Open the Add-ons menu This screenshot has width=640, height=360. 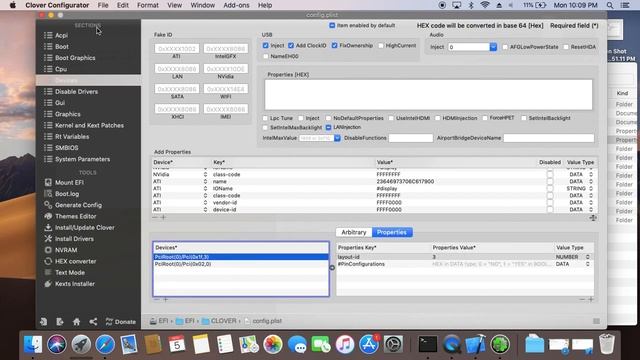point(236,5)
